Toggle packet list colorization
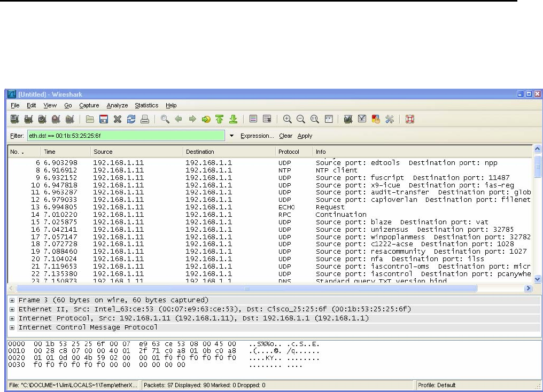The image size is (543, 392). [253, 120]
